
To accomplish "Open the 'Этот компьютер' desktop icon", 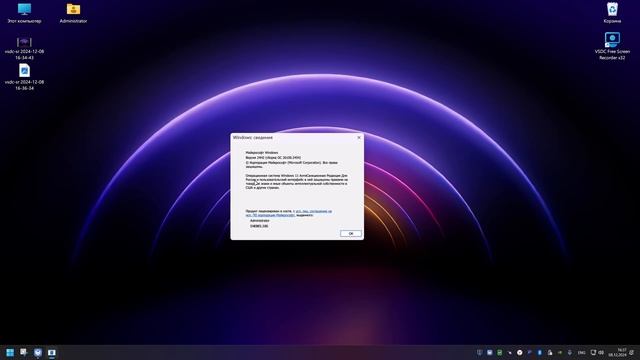I will (x=24, y=13).
